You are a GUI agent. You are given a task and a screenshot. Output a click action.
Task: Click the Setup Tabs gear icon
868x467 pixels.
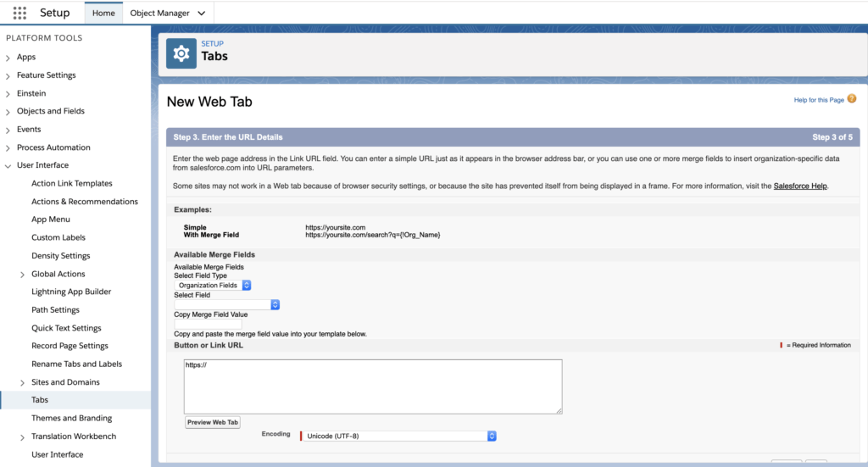click(181, 53)
